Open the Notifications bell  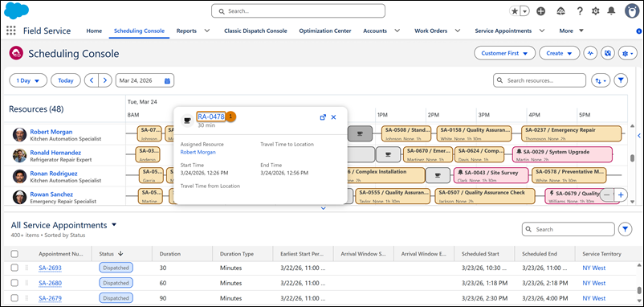(611, 11)
